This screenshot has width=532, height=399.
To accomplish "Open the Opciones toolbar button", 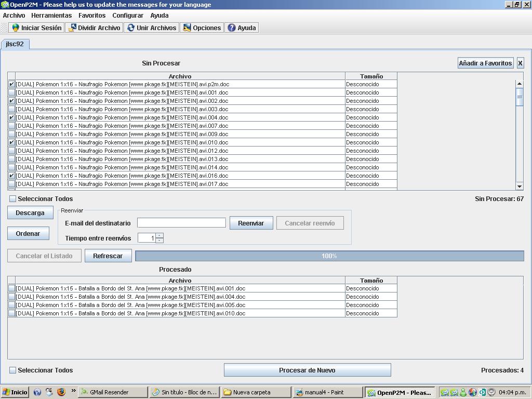I will point(202,28).
